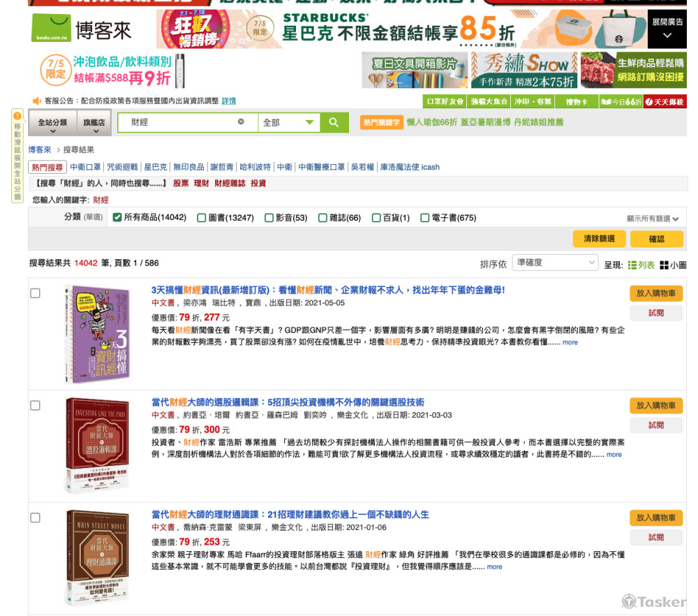
Task: Click 試閱 for 當代財經大師的理財通識課
Action: pos(656,538)
